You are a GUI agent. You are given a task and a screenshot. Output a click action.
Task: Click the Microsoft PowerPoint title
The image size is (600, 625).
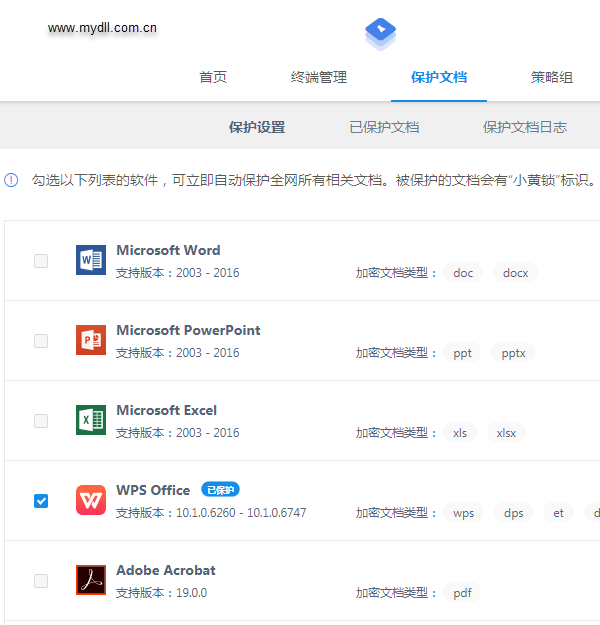point(188,330)
